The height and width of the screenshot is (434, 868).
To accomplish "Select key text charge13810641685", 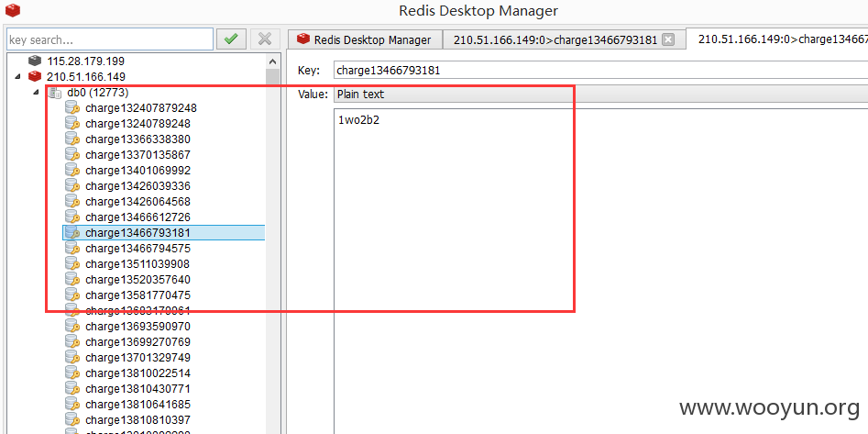I will tap(137, 404).
